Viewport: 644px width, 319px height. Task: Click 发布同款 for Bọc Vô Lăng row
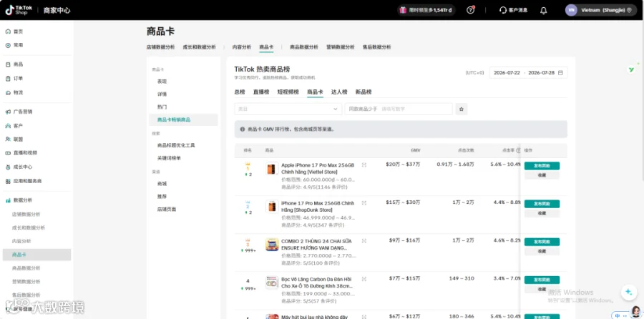click(x=542, y=280)
